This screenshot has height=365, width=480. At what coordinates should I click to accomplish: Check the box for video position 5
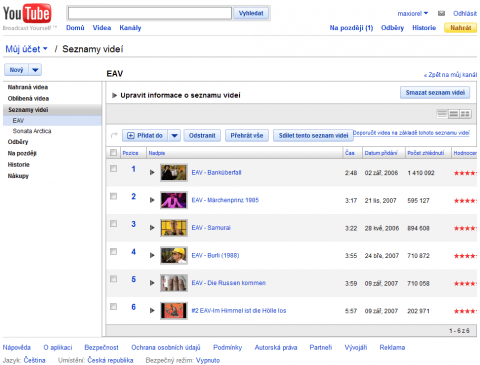point(113,279)
